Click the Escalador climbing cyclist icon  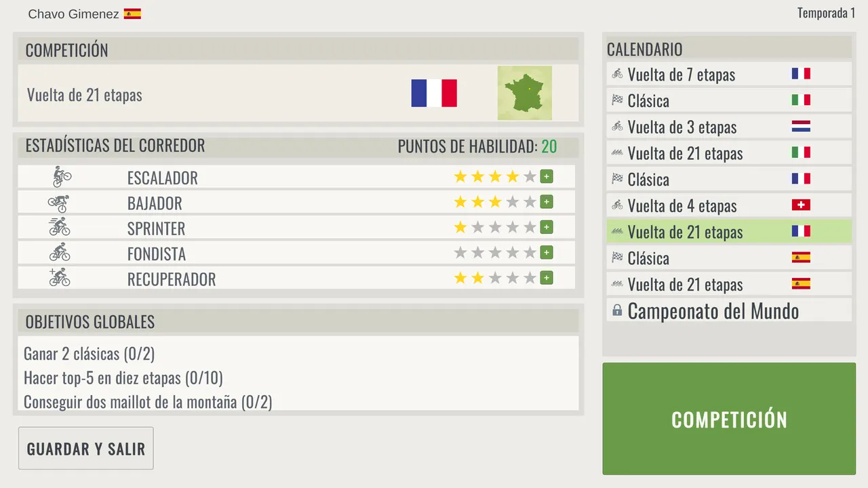[x=62, y=177]
